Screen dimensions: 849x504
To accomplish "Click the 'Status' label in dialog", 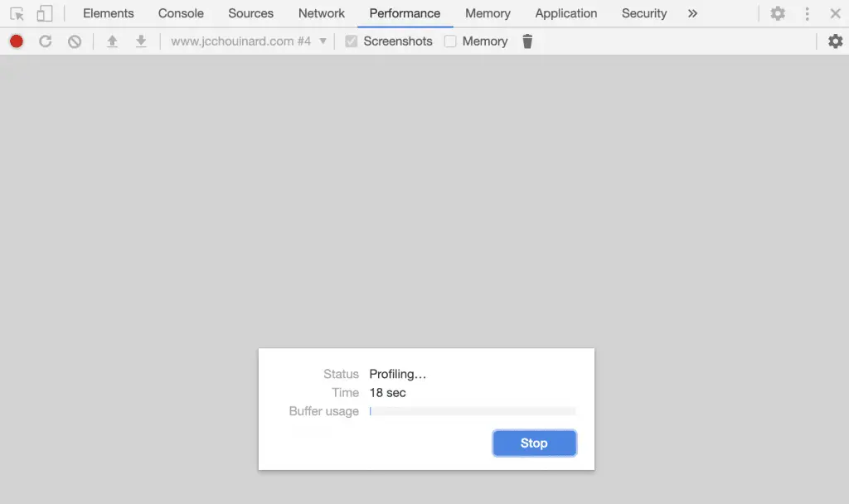I will tap(341, 374).
